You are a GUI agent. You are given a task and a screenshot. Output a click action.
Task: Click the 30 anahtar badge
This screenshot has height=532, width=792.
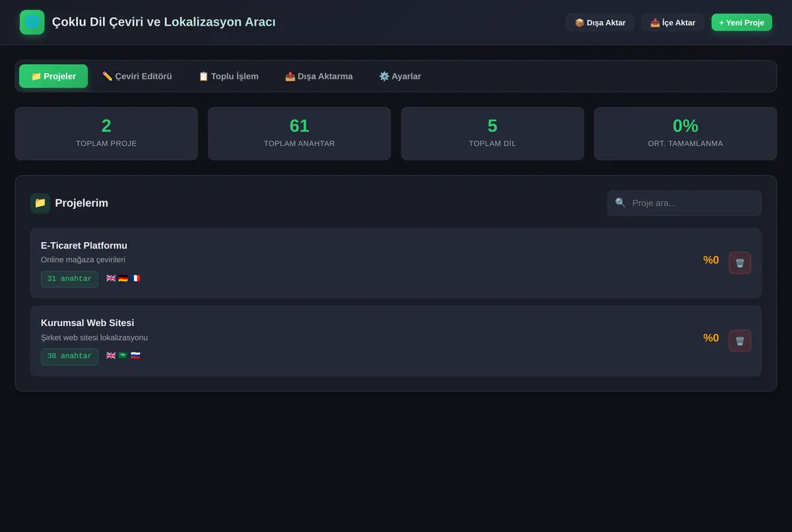[69, 356]
